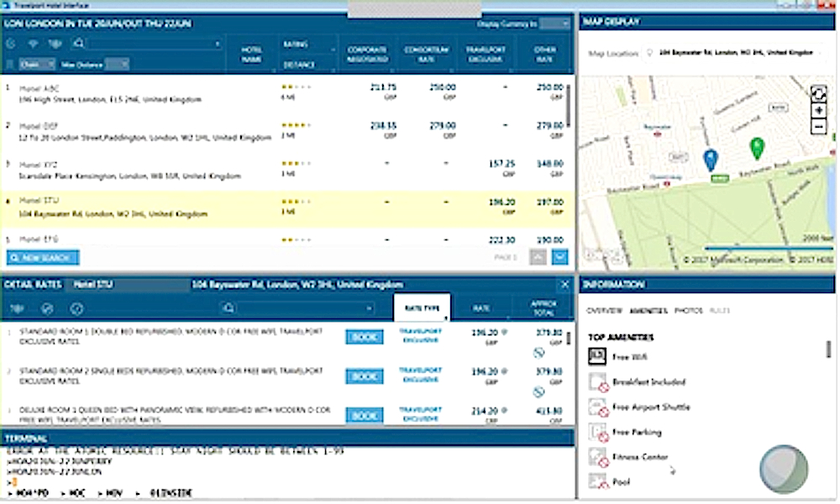Select the green map pin marker
This screenshot has height=504, width=840.
pos(757,149)
